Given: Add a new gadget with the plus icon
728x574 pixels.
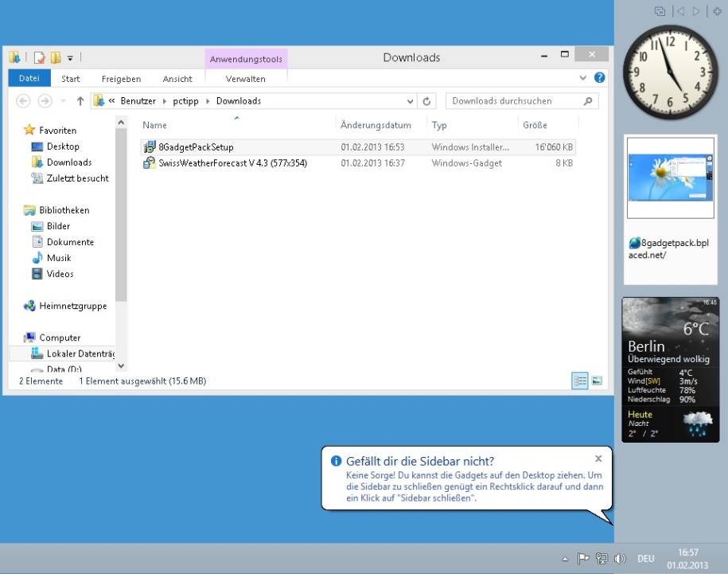Looking at the screenshot, I should pos(717,11).
